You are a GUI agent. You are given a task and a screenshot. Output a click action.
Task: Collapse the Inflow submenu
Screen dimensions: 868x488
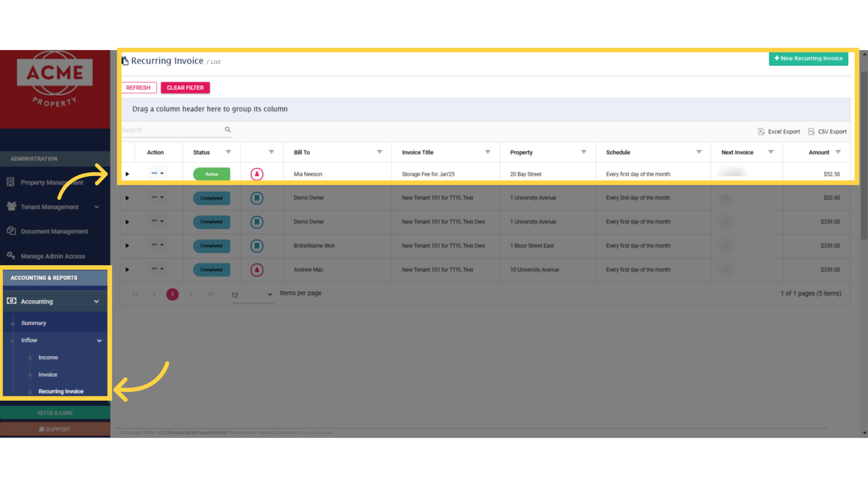point(99,341)
